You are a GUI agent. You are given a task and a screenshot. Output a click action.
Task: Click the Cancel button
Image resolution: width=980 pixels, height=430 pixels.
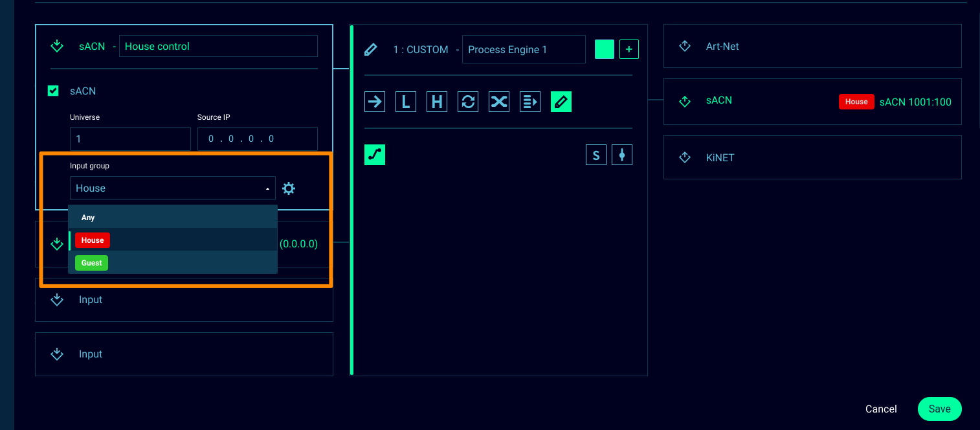pyautogui.click(x=881, y=409)
